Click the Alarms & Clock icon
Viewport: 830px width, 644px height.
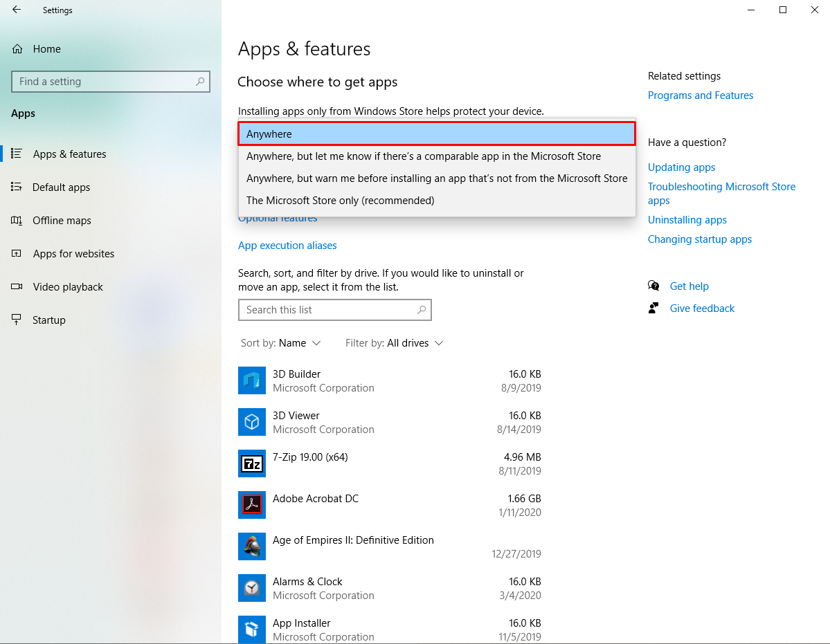252,588
